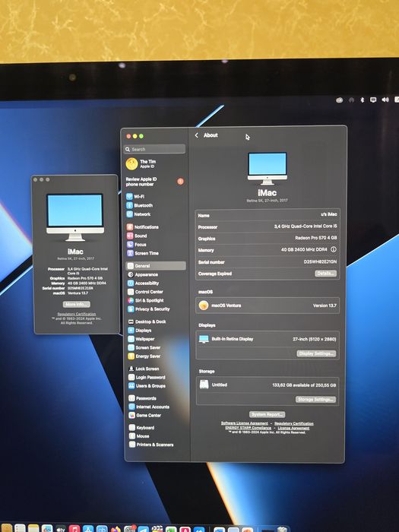Open Control Center settings
399x532 pixels.
click(x=145, y=292)
